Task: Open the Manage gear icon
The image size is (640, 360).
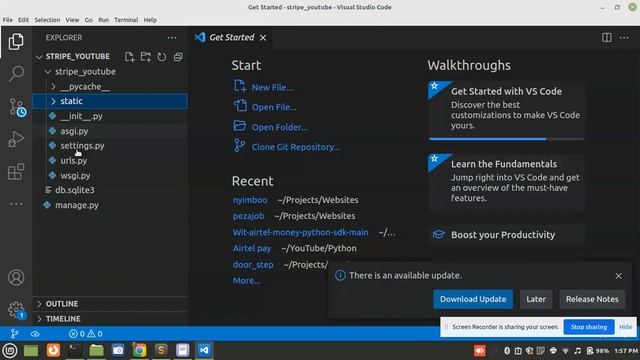Action: click(x=16, y=310)
